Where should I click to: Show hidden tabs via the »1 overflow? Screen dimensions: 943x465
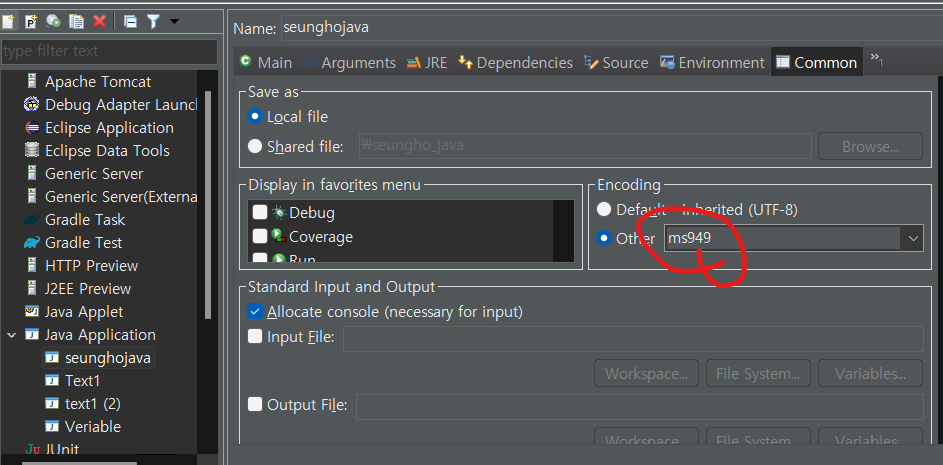pyautogui.click(x=877, y=60)
